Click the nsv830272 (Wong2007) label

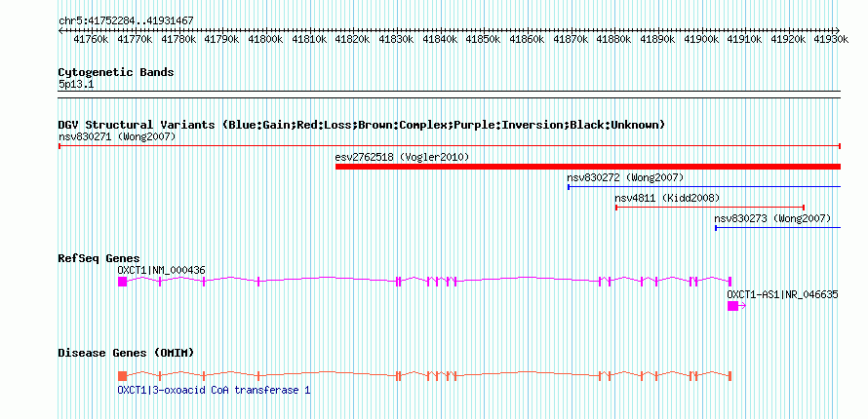pyautogui.click(x=625, y=177)
